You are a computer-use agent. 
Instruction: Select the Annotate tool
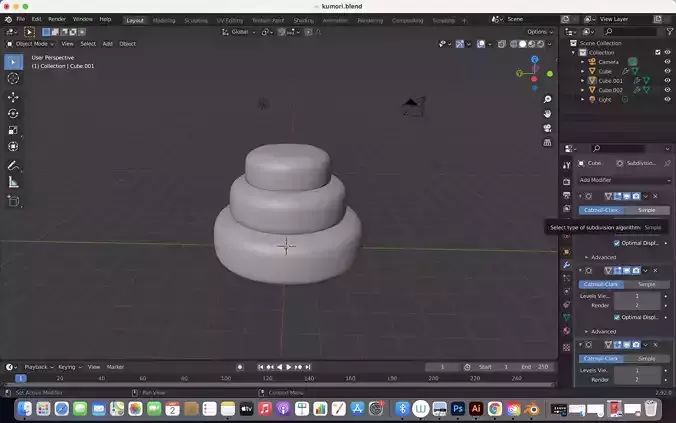pos(13,166)
